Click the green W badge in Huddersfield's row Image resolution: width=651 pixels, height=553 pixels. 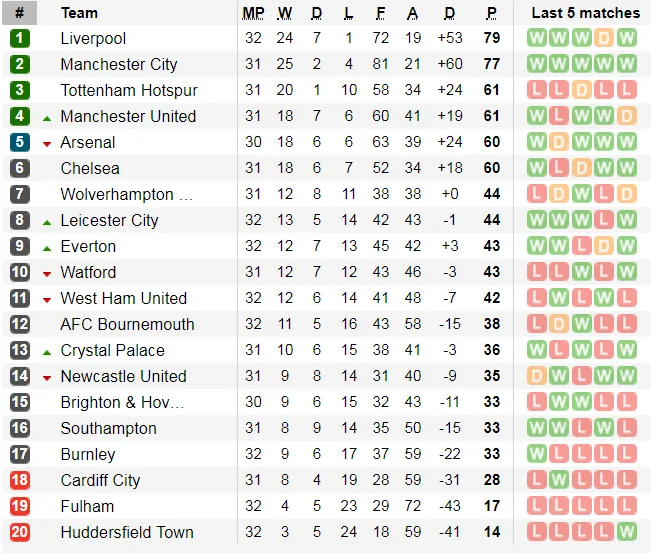tap(627, 532)
